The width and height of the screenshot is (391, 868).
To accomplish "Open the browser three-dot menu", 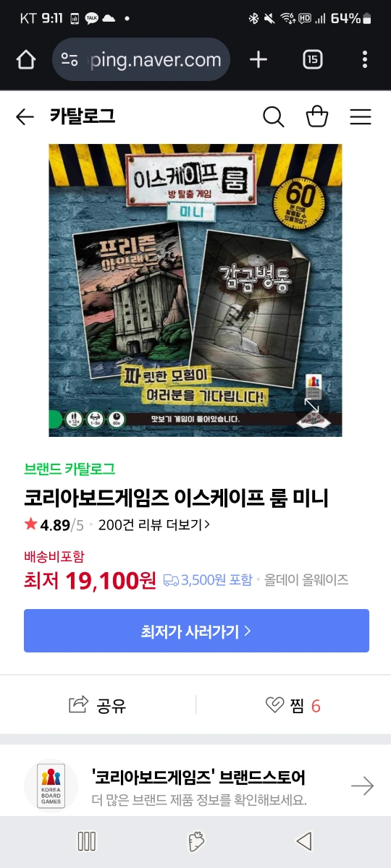I will (x=364, y=59).
